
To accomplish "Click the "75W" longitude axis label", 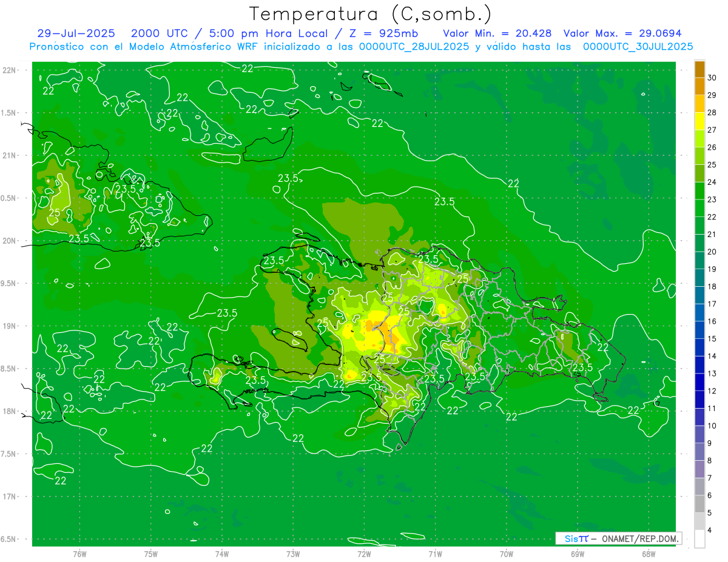I will pos(151,554).
